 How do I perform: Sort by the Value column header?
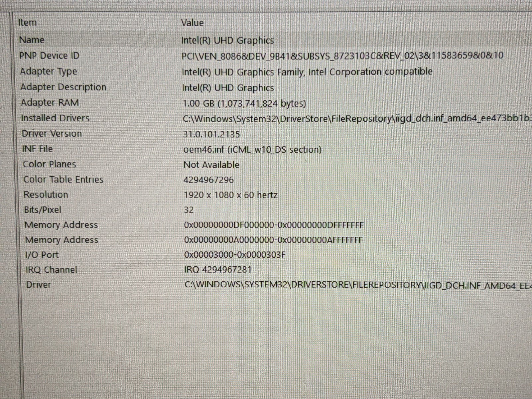click(x=192, y=23)
